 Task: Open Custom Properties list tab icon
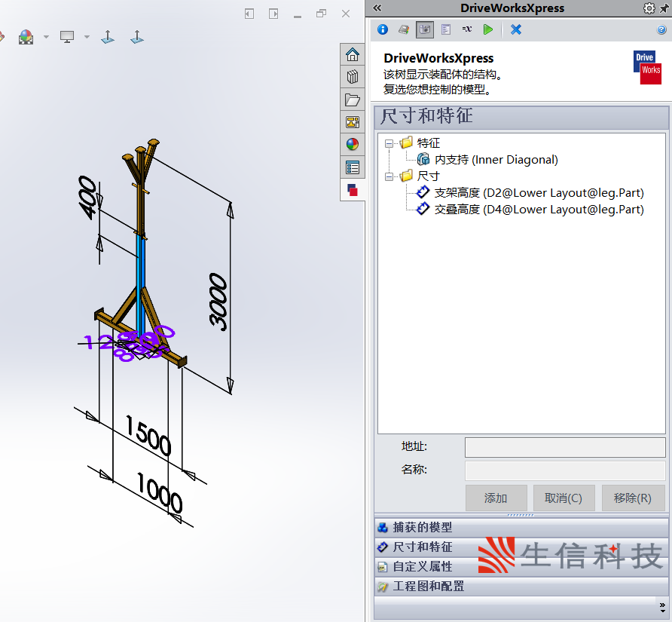353,167
